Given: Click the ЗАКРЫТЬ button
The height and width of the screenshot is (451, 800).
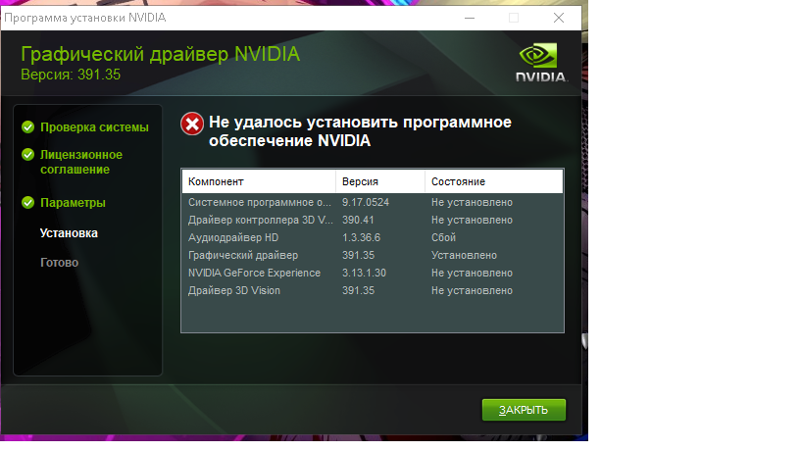Looking at the screenshot, I should (x=523, y=410).
